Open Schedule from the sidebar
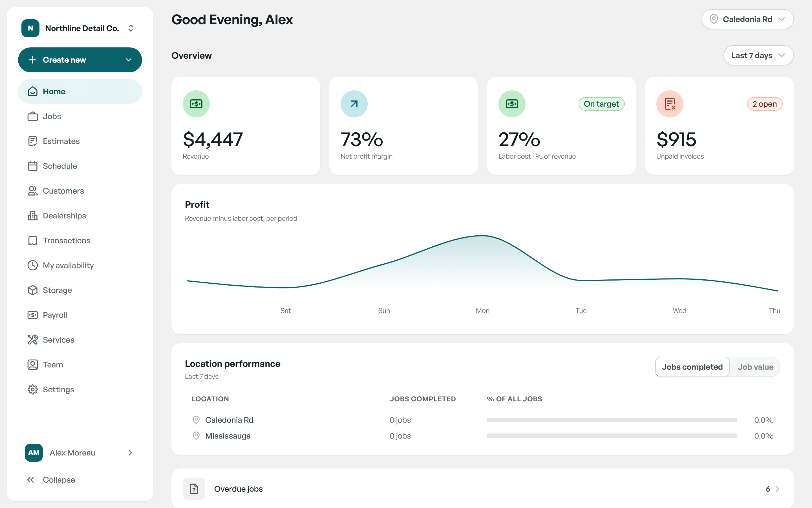812x508 pixels. coord(80,166)
